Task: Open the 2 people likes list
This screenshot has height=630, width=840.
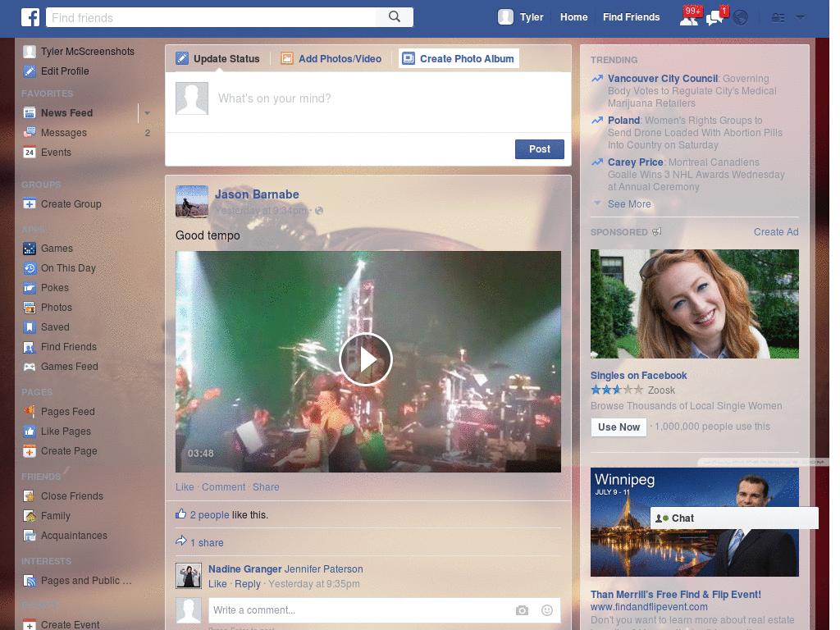Action: (x=209, y=515)
